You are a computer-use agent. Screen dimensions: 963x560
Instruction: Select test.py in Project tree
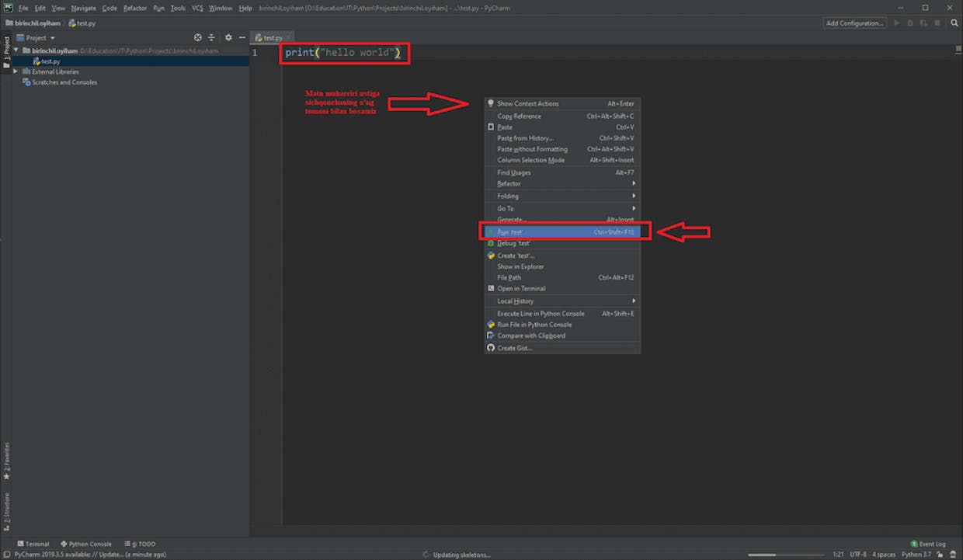51,61
